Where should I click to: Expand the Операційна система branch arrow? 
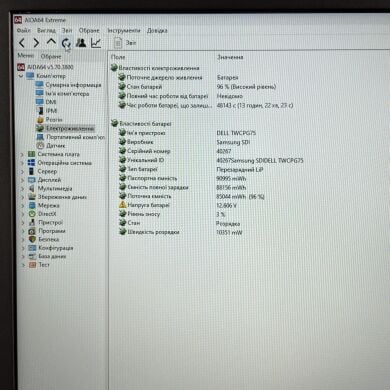tap(22, 163)
